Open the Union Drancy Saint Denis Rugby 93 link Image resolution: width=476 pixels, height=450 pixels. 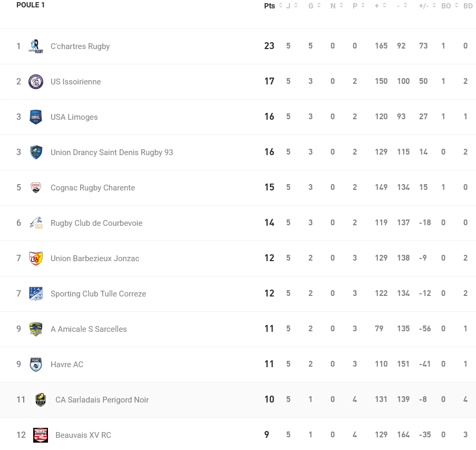[x=112, y=152]
